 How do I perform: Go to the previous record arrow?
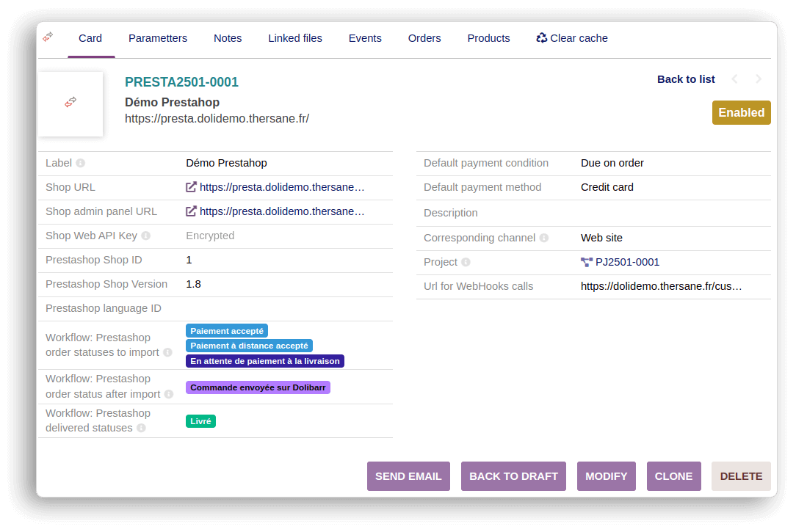[734, 79]
